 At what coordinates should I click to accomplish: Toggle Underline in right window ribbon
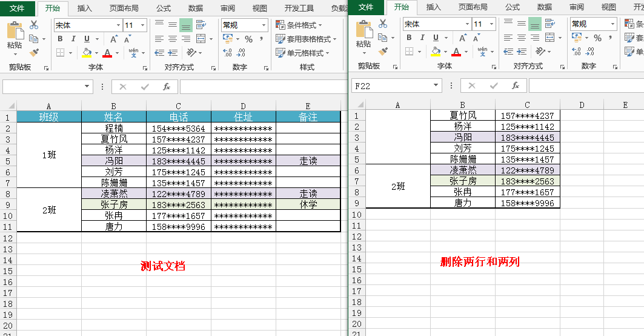(x=436, y=38)
